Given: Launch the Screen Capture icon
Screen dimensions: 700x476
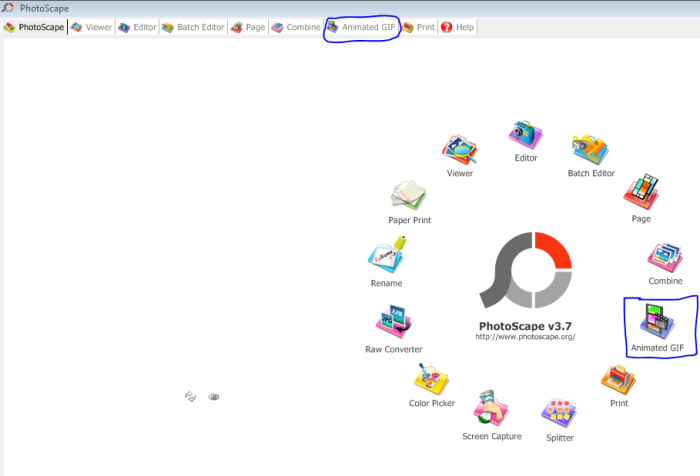Looking at the screenshot, I should click(491, 408).
